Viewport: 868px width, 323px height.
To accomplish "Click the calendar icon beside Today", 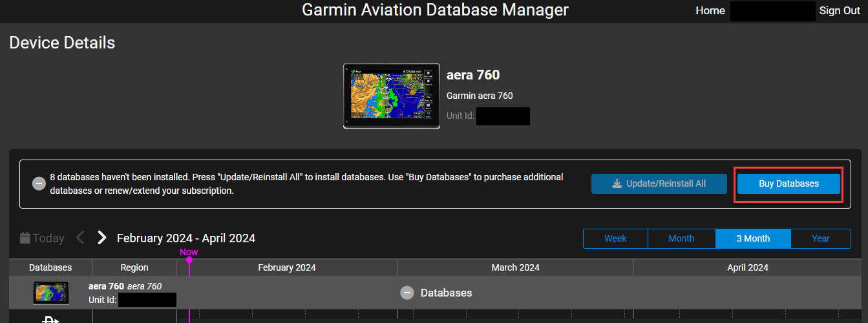I will tap(25, 238).
